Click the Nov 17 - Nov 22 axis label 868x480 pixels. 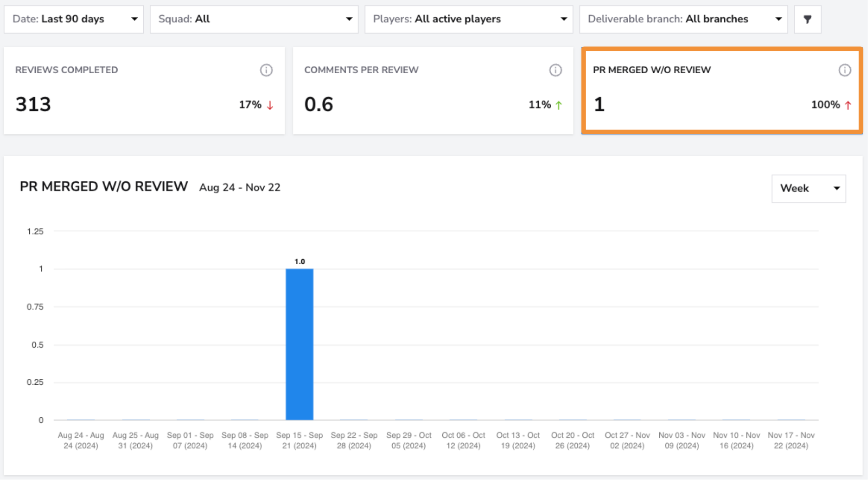pyautogui.click(x=791, y=440)
